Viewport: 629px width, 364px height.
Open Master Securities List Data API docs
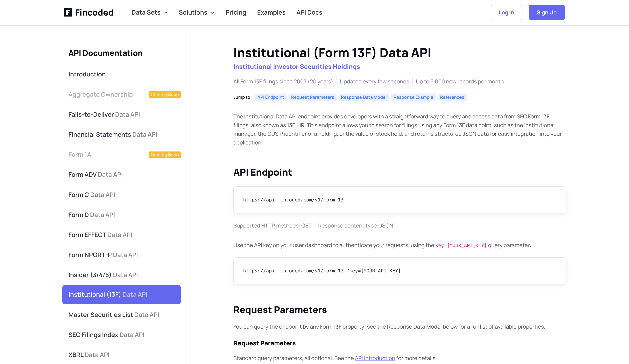click(x=114, y=315)
